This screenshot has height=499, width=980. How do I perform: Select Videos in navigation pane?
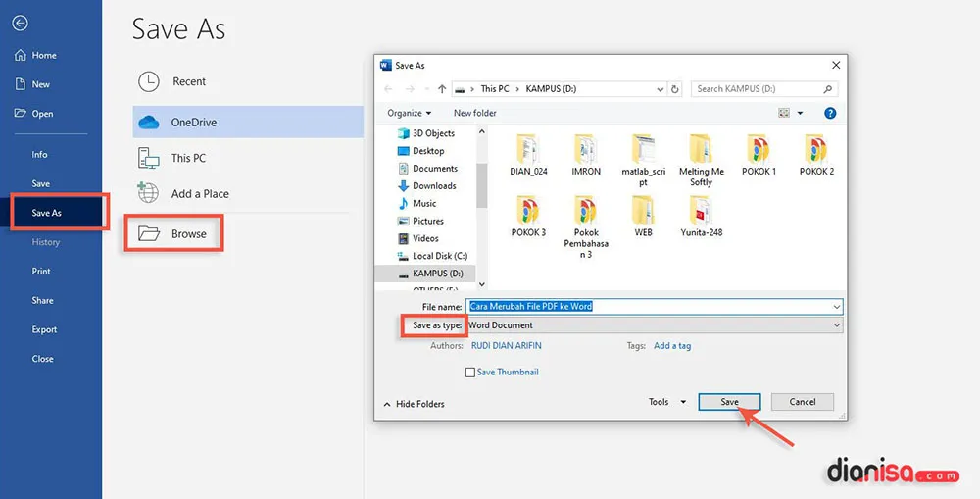[418, 238]
